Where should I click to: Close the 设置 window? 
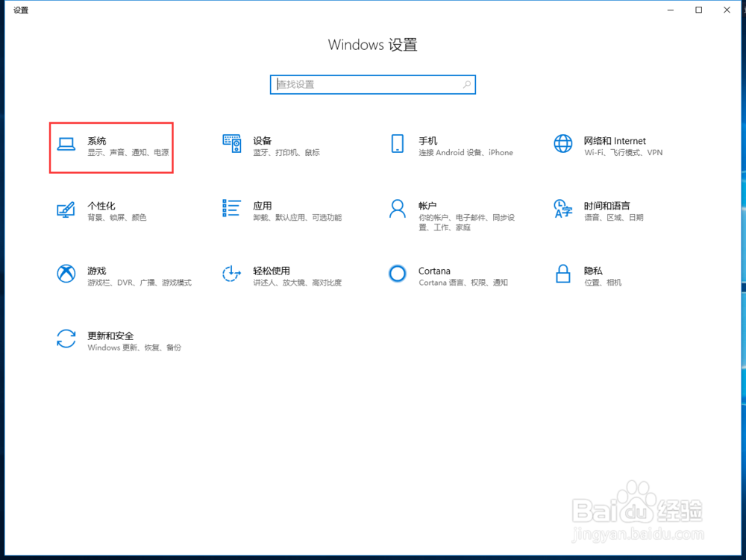tap(727, 10)
